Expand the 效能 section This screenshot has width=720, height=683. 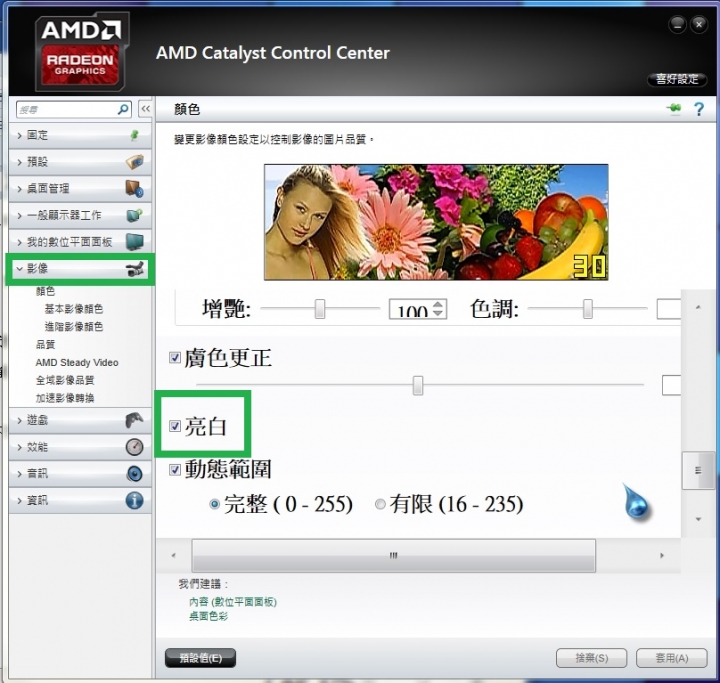[19, 447]
